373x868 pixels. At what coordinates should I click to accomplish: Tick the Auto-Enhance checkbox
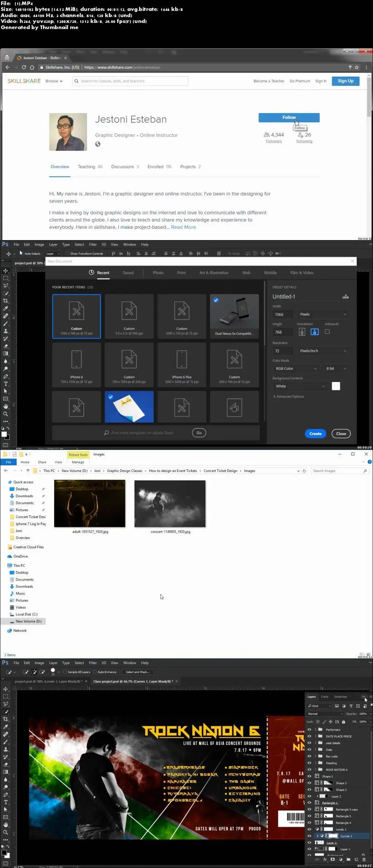(95, 672)
